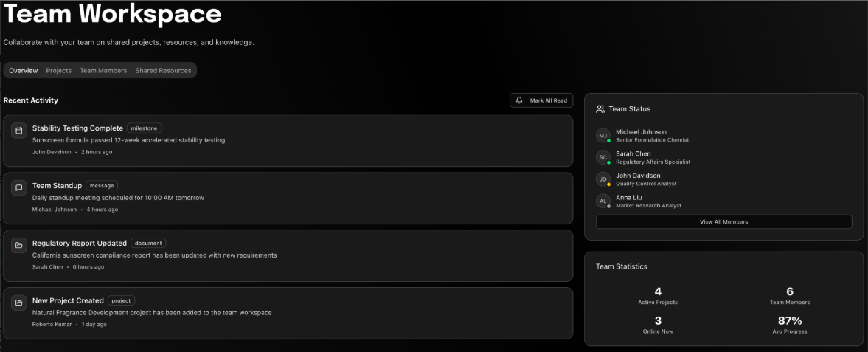This screenshot has width=868, height=352.
Task: Click the Mark All Read button
Action: (541, 100)
